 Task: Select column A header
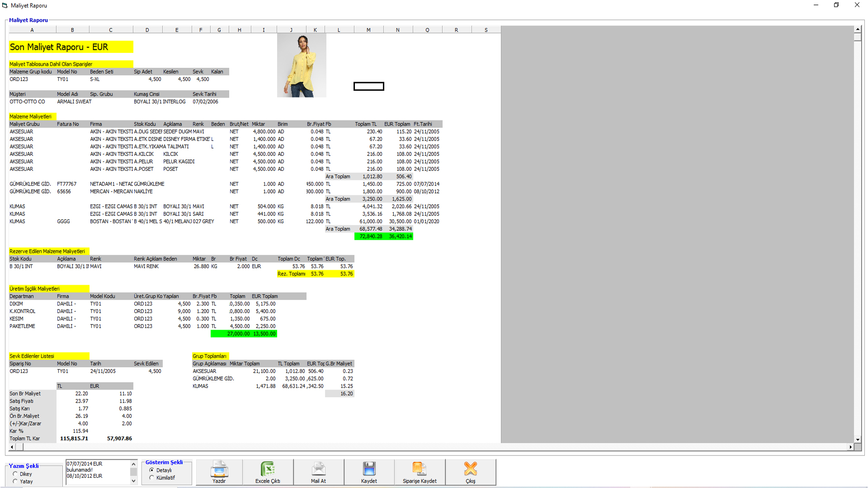(32, 30)
